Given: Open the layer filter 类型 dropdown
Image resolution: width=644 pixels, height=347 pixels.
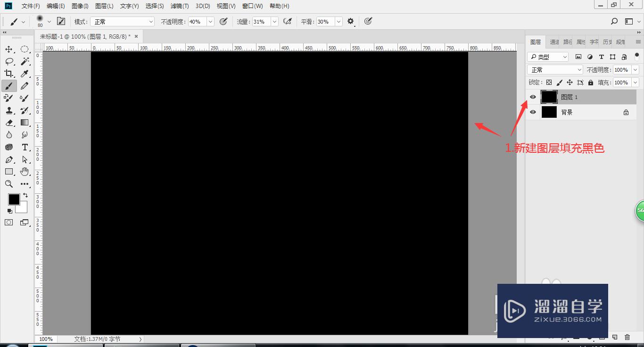Looking at the screenshot, I should tap(548, 57).
